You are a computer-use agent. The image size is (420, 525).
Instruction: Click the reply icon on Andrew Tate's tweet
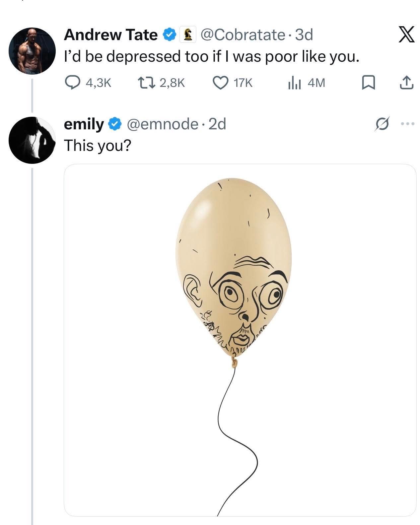pos(71,83)
